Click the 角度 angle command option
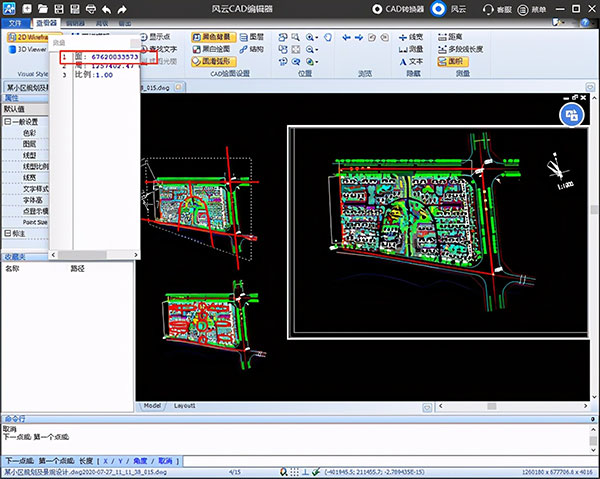The image size is (600, 479). (x=140, y=461)
